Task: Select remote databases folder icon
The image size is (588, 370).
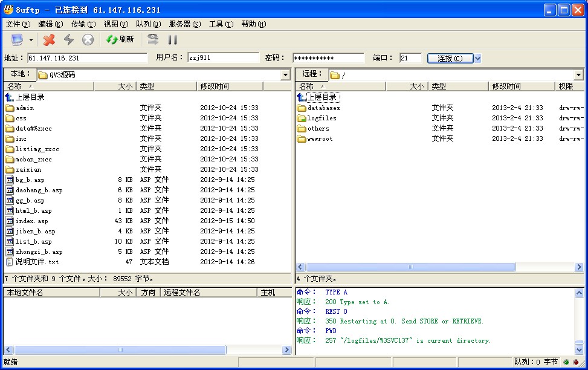Action: point(302,108)
